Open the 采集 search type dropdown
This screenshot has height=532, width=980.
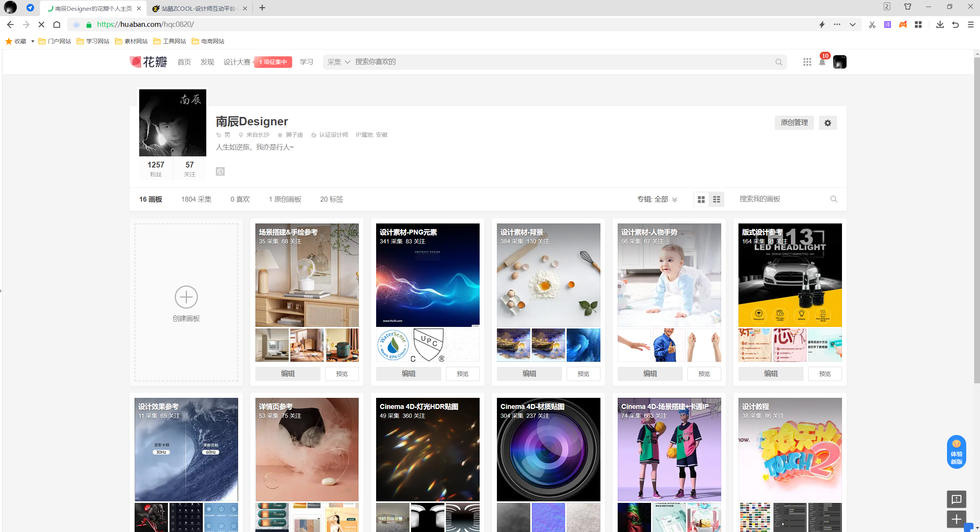click(339, 62)
